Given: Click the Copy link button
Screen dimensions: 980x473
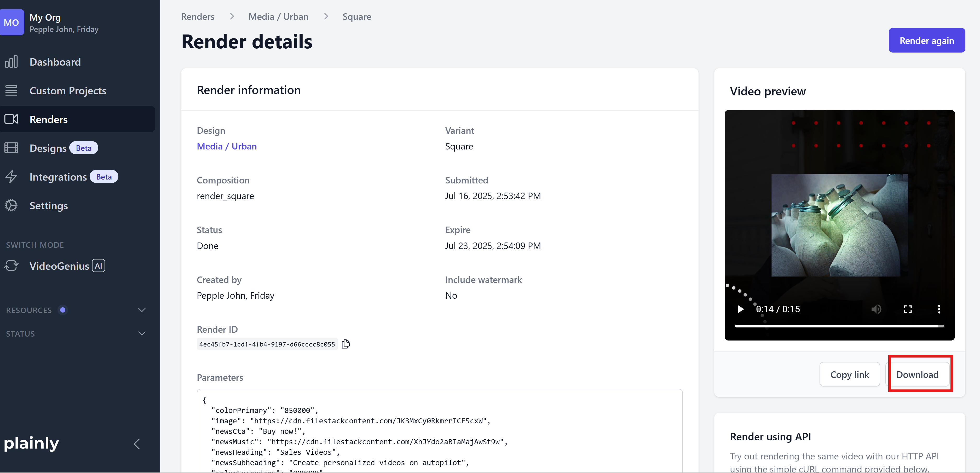Looking at the screenshot, I should pyautogui.click(x=849, y=374).
